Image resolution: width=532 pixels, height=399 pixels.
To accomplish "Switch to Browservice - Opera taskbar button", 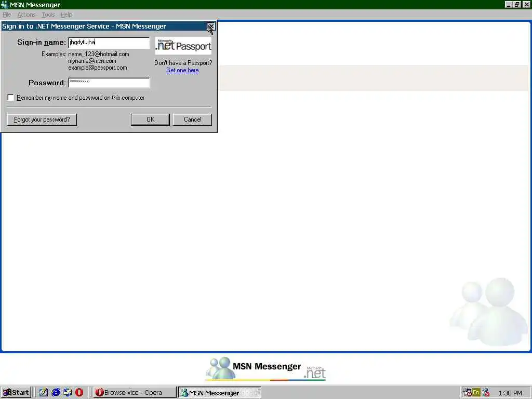I will (x=135, y=393).
